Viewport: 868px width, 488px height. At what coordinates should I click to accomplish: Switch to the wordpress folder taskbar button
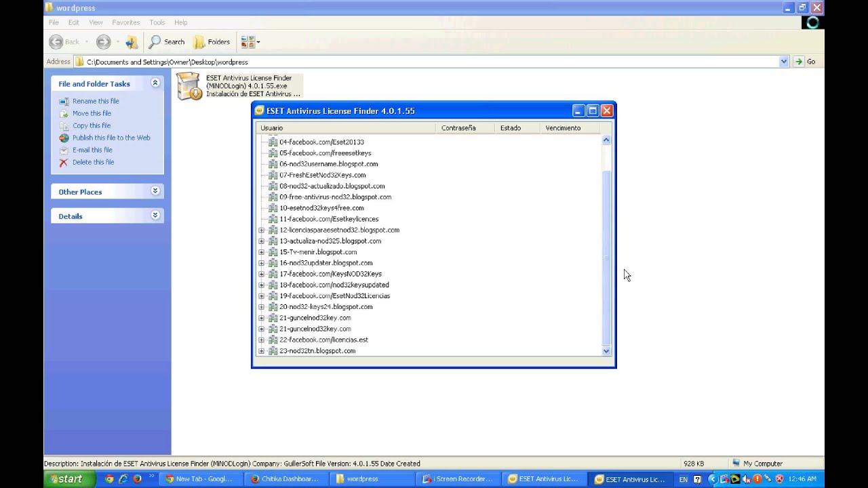pyautogui.click(x=370, y=479)
